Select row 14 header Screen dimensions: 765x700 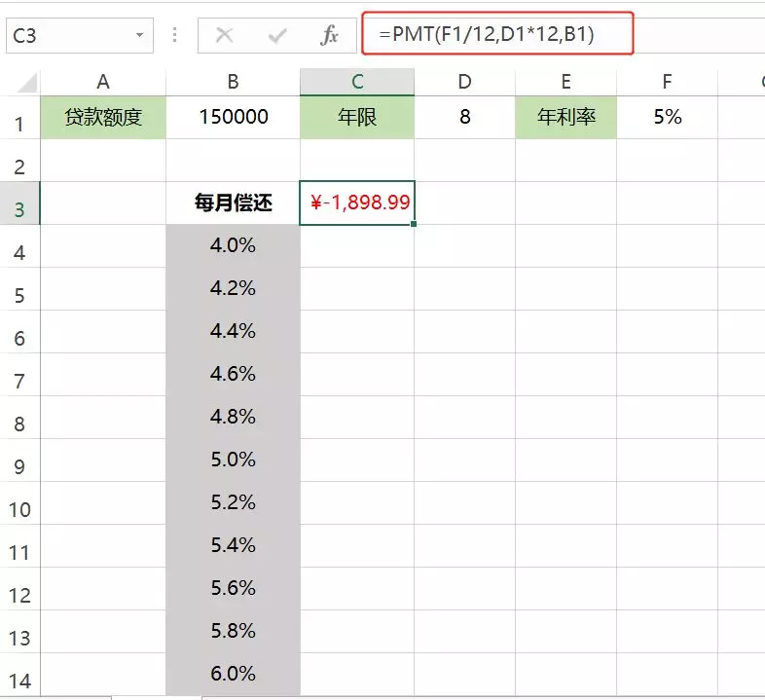19,675
